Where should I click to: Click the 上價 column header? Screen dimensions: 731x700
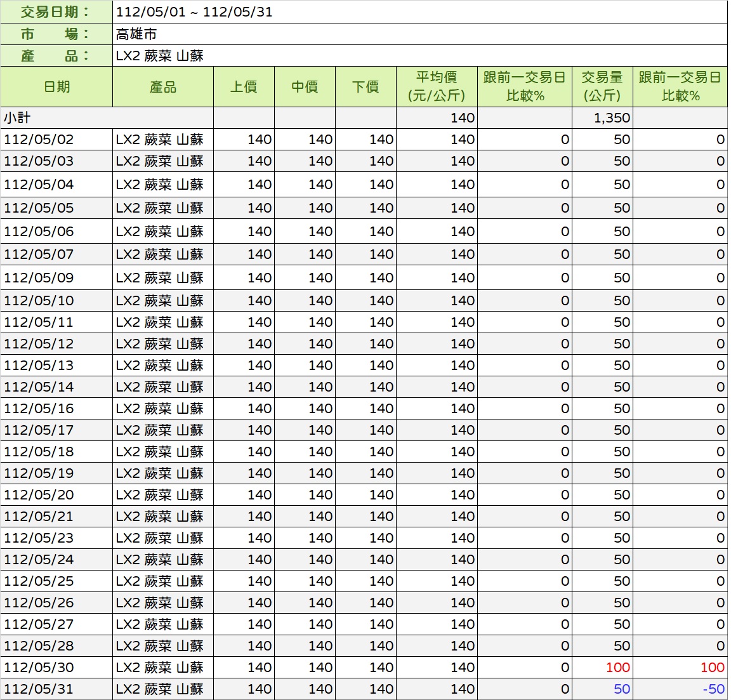click(244, 87)
